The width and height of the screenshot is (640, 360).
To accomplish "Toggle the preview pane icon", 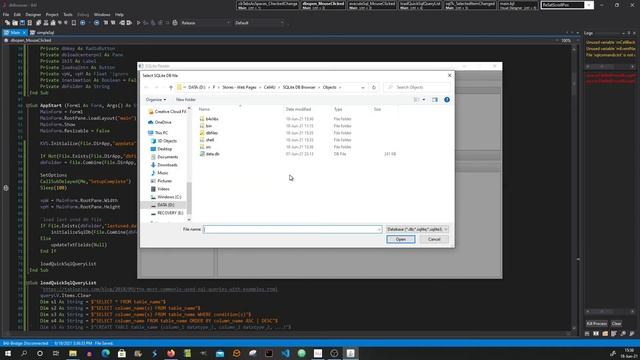I will (435, 100).
